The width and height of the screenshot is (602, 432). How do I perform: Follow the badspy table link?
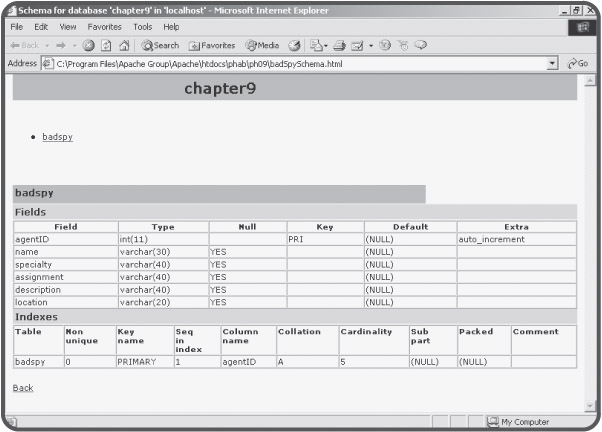(x=57, y=137)
